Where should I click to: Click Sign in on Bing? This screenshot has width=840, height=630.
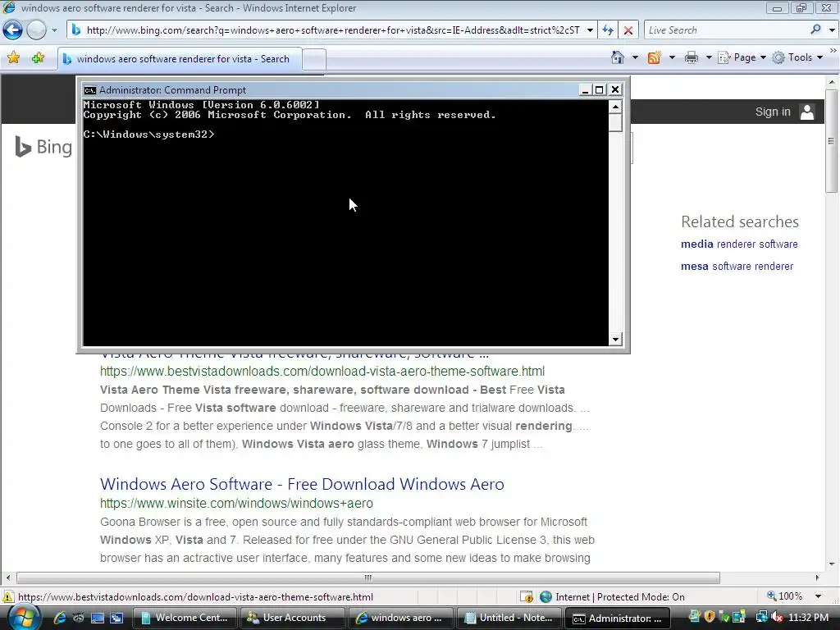click(x=773, y=112)
